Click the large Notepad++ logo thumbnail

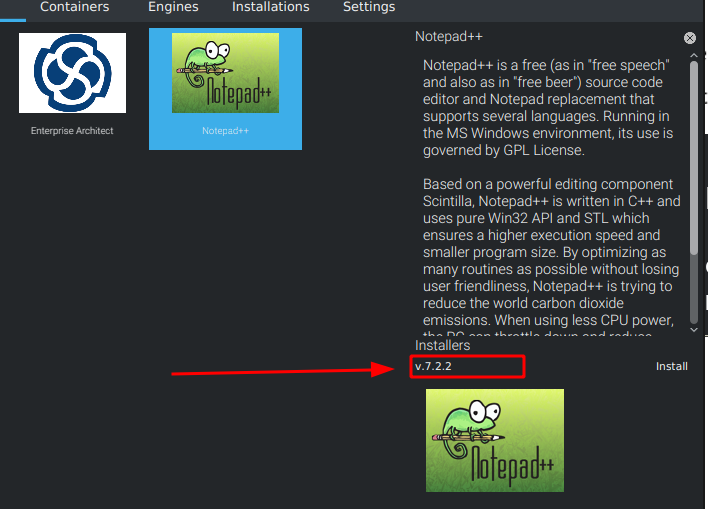coord(495,440)
